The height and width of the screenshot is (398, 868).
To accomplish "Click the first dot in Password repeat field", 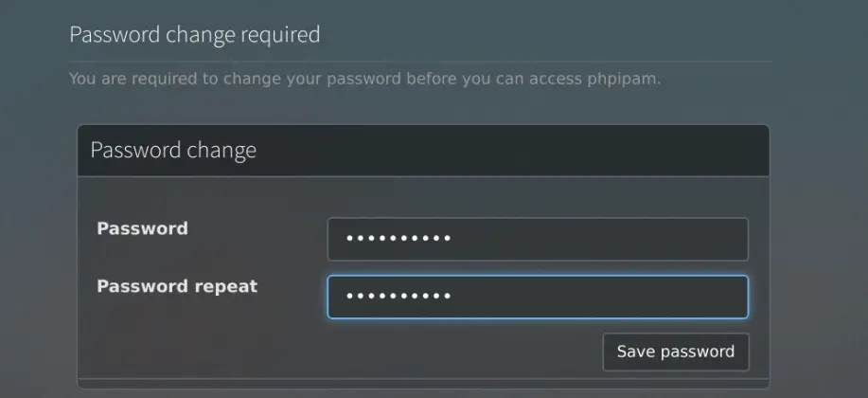I will (349, 297).
